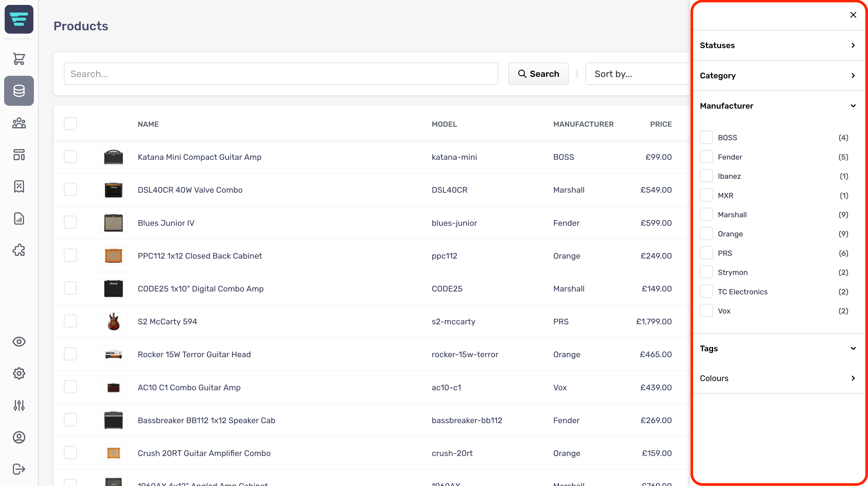868x486 pixels.
Task: Open the Katana Mini Compact Guitar Amp thumbnail
Action: 114,157
